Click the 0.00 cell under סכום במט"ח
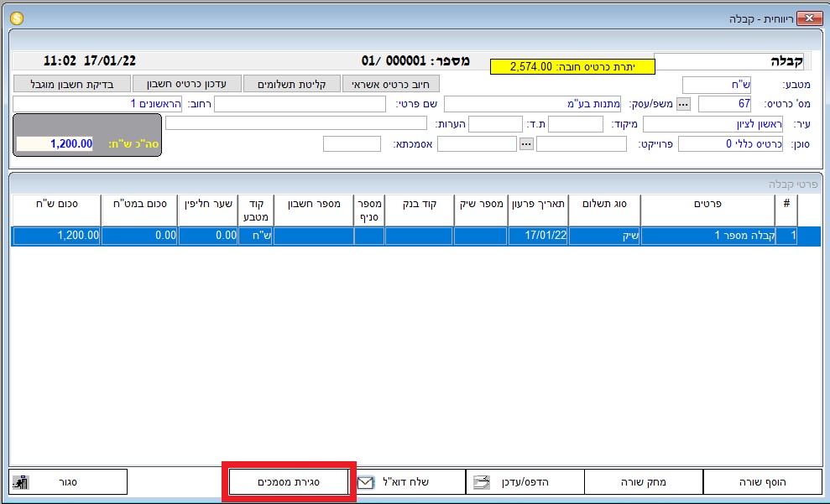This screenshot has height=504, width=830. [139, 236]
